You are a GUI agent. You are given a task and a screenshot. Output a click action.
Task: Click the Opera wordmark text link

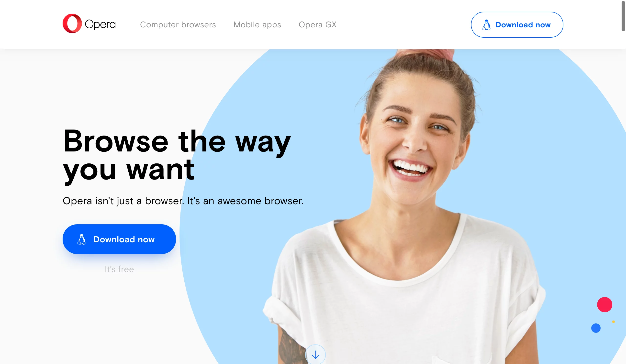pyautogui.click(x=99, y=24)
